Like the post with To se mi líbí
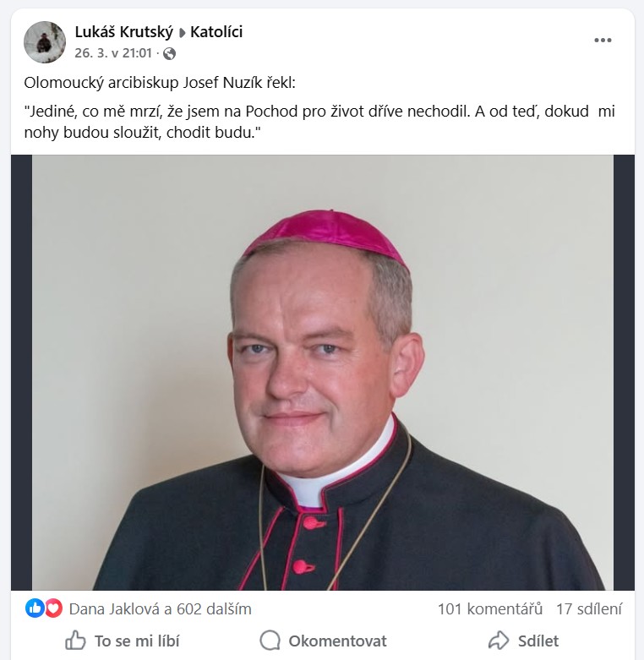The image size is (644, 660). (123, 641)
